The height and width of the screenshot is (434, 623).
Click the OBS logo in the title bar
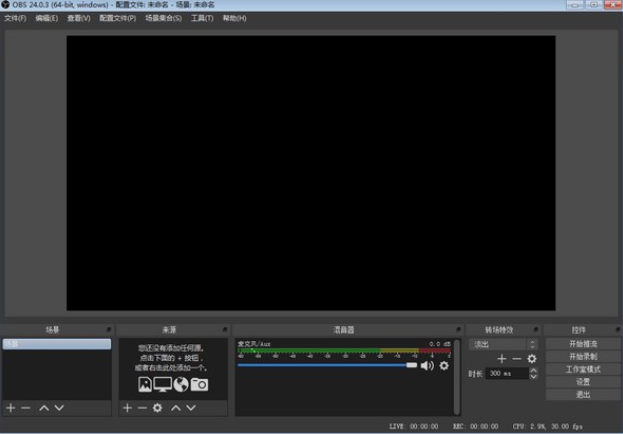click(x=5, y=5)
